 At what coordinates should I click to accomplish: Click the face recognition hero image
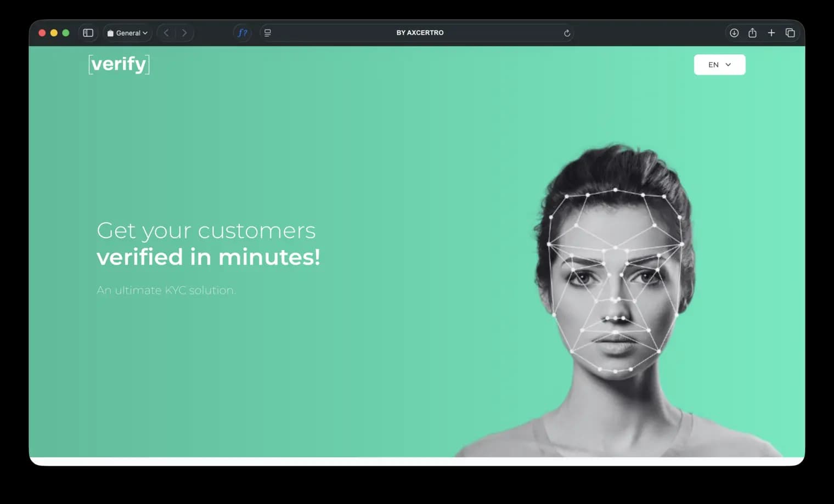(615, 274)
